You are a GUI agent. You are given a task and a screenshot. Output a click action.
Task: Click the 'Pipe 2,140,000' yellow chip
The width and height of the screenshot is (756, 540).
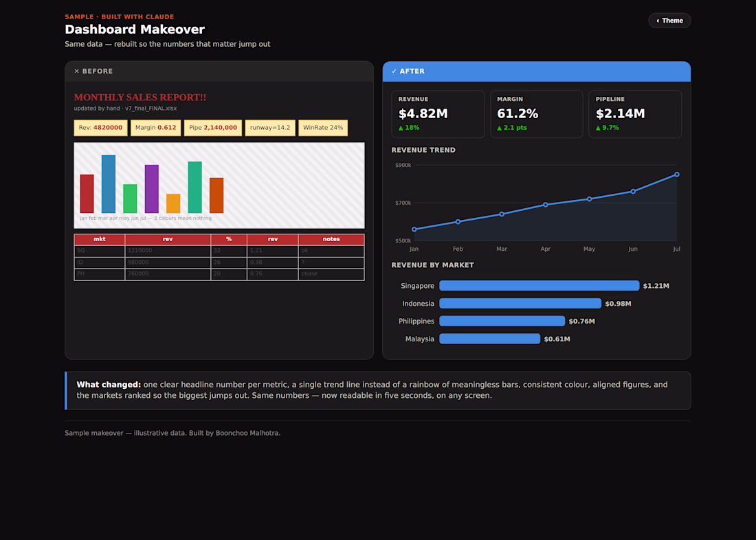tap(213, 128)
